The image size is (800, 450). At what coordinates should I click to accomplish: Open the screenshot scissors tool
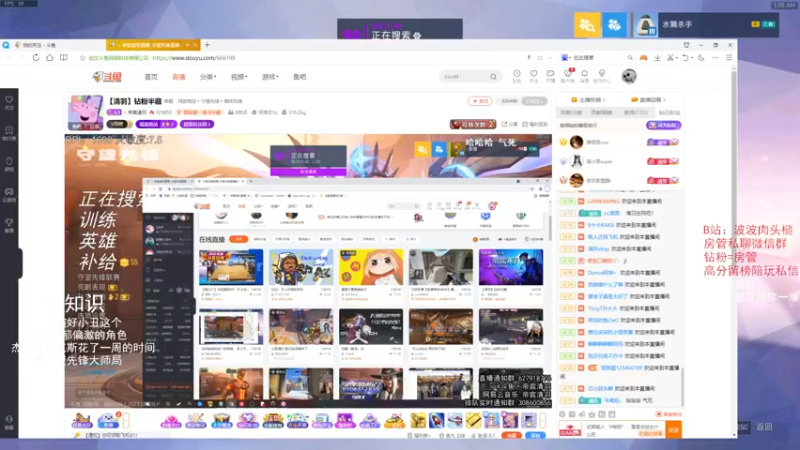click(x=670, y=58)
